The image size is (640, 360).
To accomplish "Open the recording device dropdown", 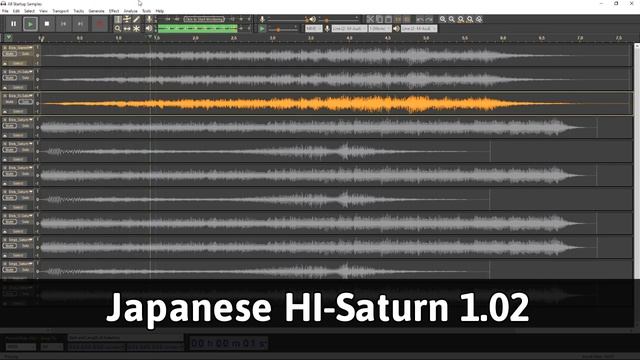I will 349,29.
